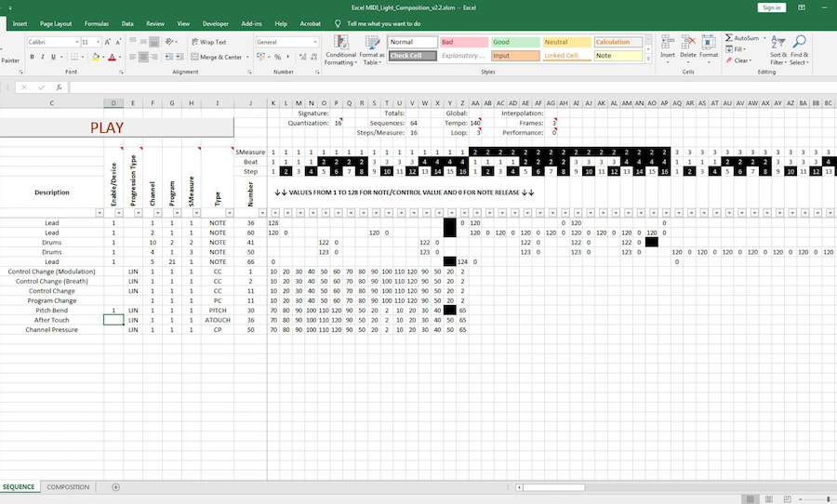Toggle underline formatting
Image resolution: width=837 pixels, height=504 pixels.
tap(55, 57)
